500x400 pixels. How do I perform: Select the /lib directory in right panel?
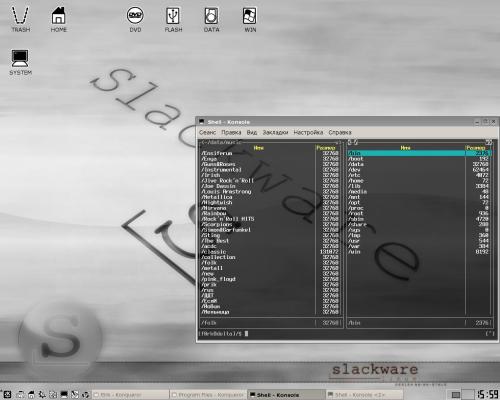419,186
